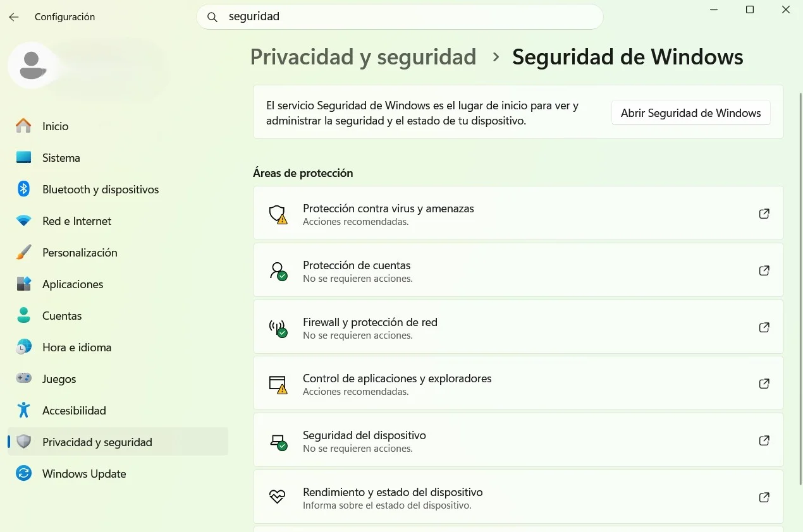Open Control de aplicaciones y exploradores
Viewport: 803px width, 532px height.
[x=518, y=384]
